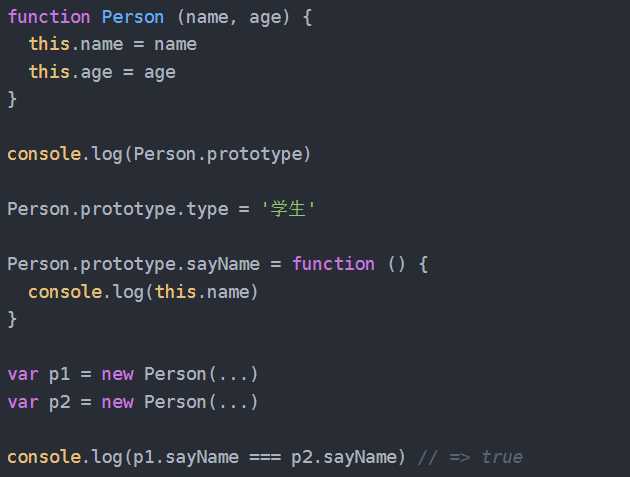
Task: Click the purple 'function' keyword after sayName
Action: click(x=333, y=264)
